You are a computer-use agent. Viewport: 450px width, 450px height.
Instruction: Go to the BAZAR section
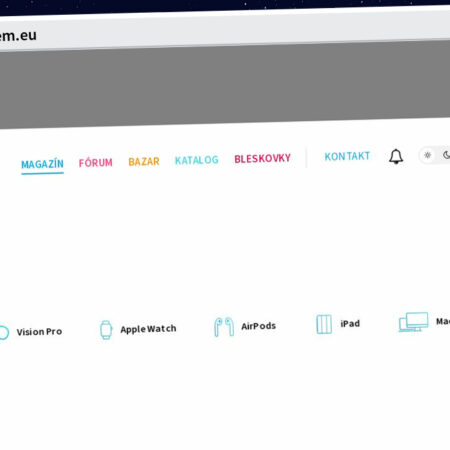[x=144, y=161]
